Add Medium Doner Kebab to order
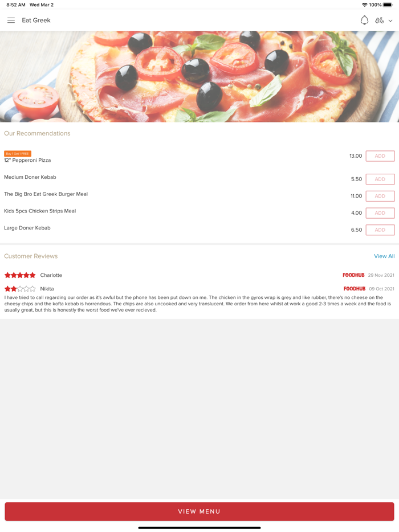Viewport: 399px width, 532px height. point(380,179)
